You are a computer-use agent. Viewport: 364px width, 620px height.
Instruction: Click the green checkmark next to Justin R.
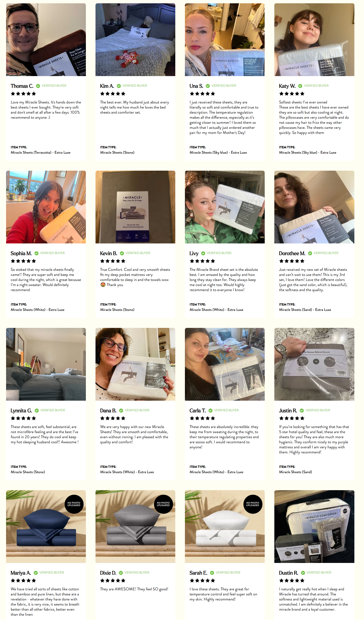(302, 411)
